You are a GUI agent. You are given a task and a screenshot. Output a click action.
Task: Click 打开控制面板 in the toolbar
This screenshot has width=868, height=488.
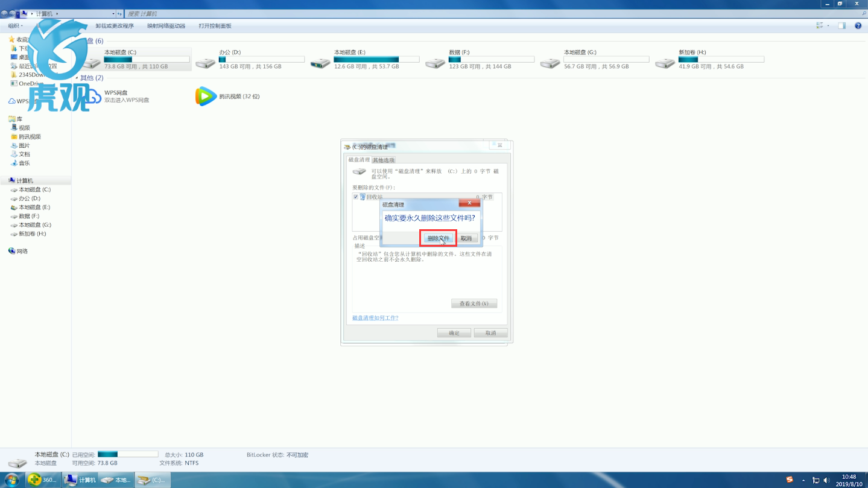click(x=215, y=26)
